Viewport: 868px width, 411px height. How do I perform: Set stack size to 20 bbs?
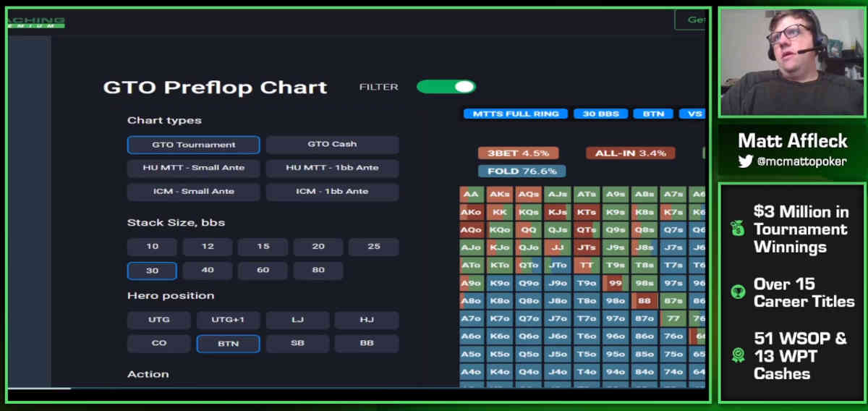point(318,247)
